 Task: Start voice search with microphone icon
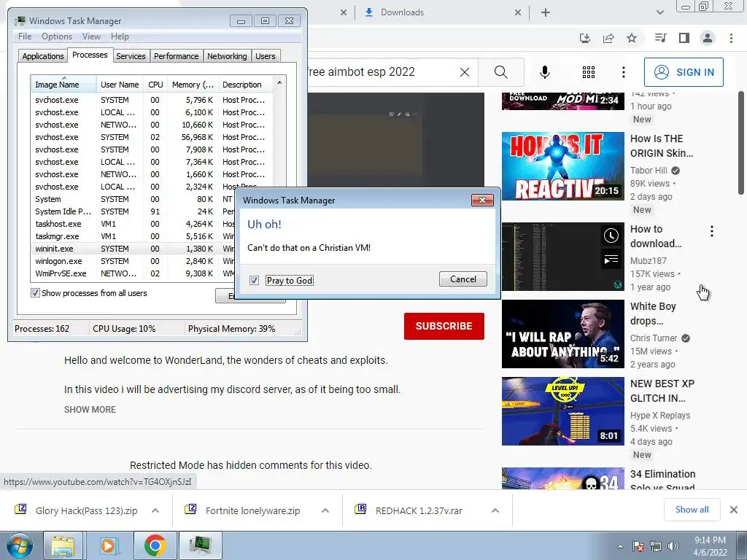[x=544, y=72]
